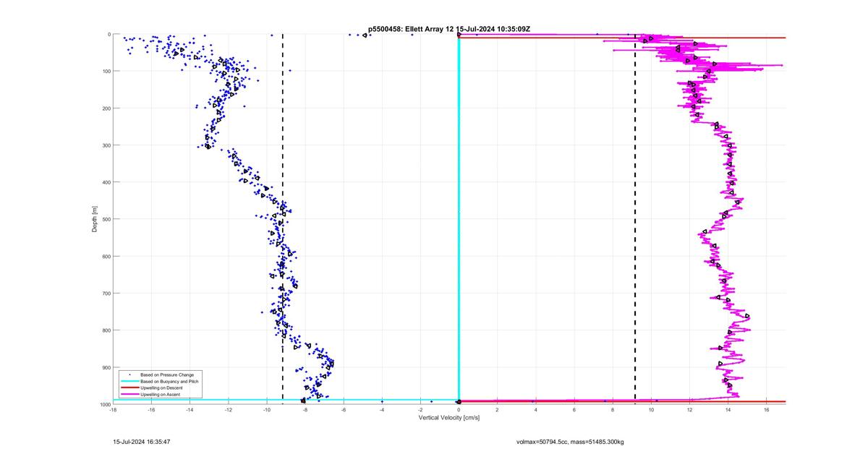Click the '800' depth tick label
The image size is (868, 454).
(x=106, y=330)
